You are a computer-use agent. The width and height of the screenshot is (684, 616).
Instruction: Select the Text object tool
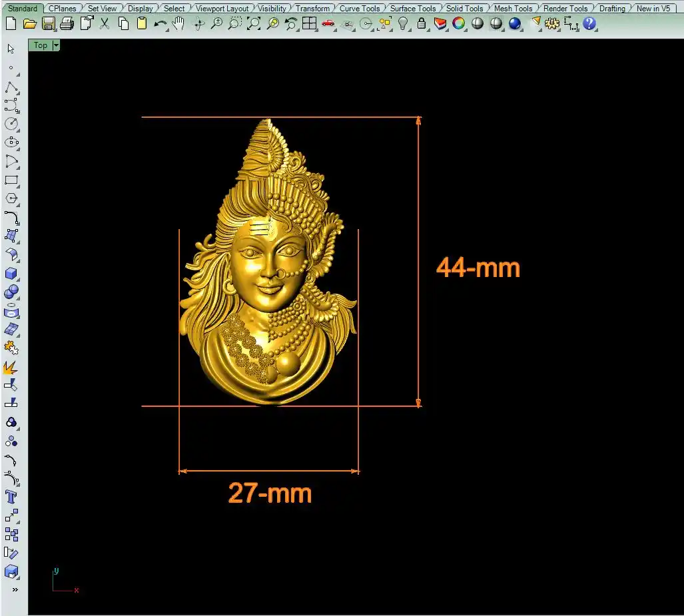pyautogui.click(x=11, y=497)
